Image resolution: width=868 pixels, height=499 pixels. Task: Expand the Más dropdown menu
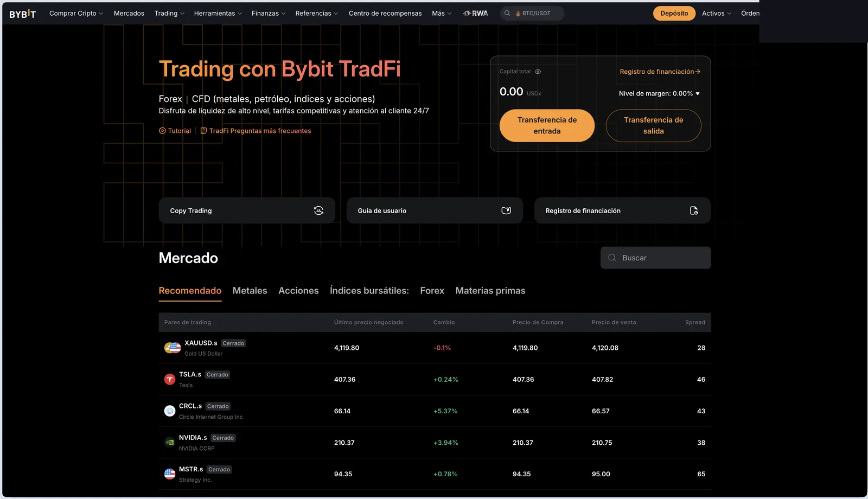pos(442,14)
